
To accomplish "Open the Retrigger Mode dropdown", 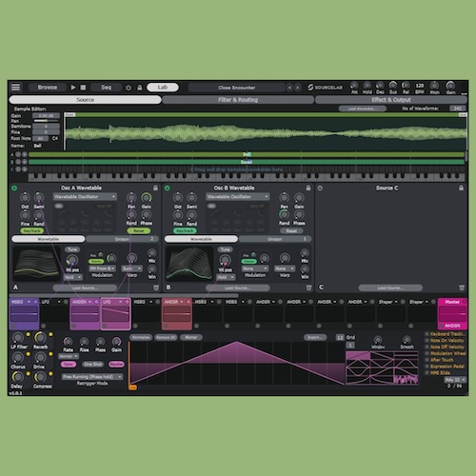I will point(92,377).
